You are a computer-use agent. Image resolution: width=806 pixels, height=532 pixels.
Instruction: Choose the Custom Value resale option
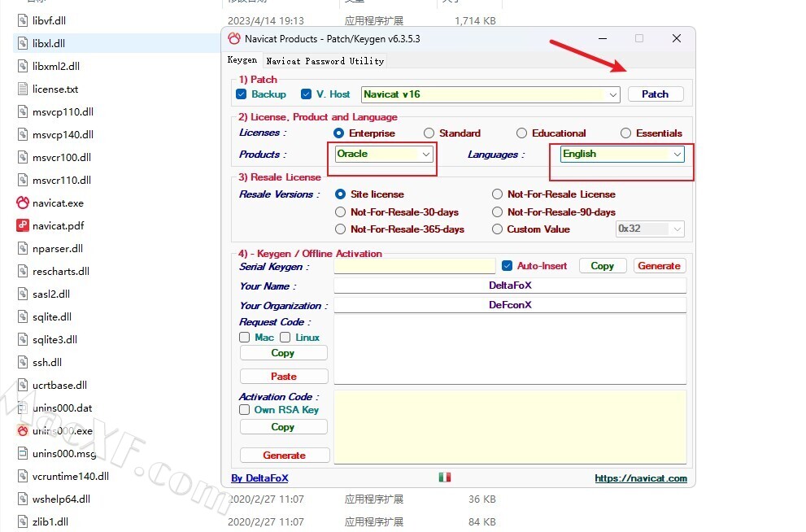click(497, 229)
